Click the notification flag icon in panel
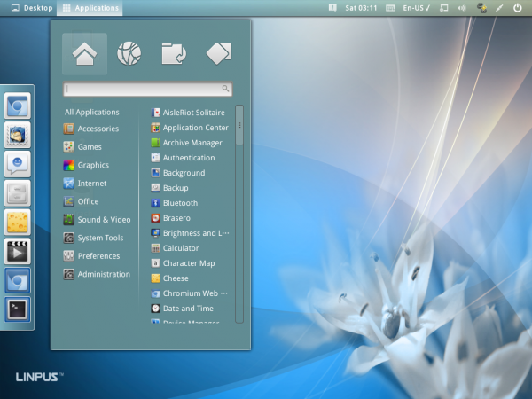The image size is (532, 399). pos(332,7)
